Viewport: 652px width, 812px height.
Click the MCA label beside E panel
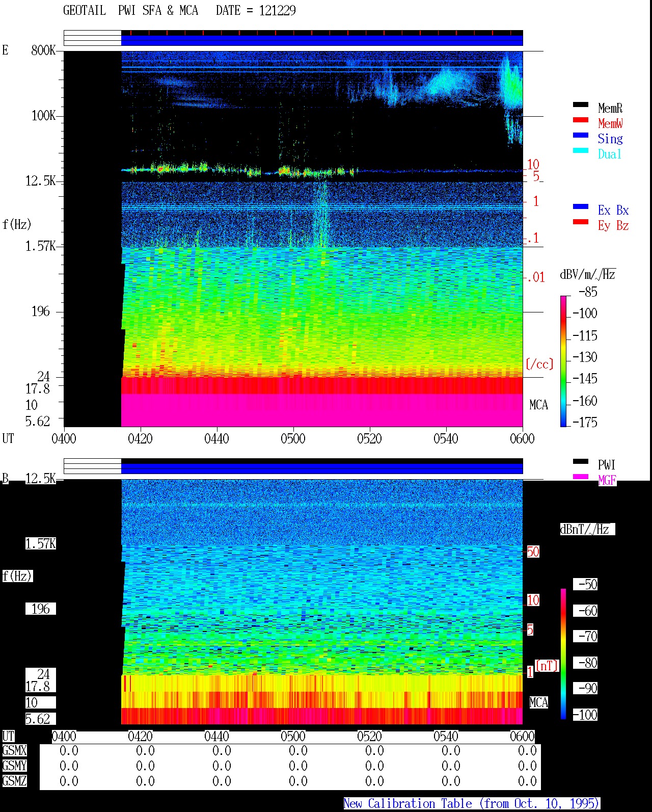[538, 405]
